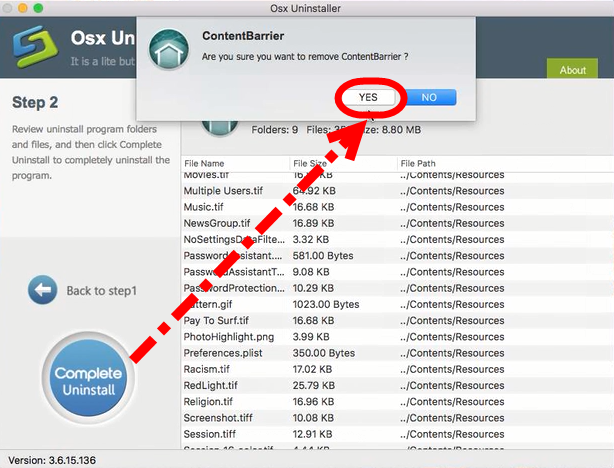Open the About tab
This screenshot has width=614, height=468.
(573, 70)
